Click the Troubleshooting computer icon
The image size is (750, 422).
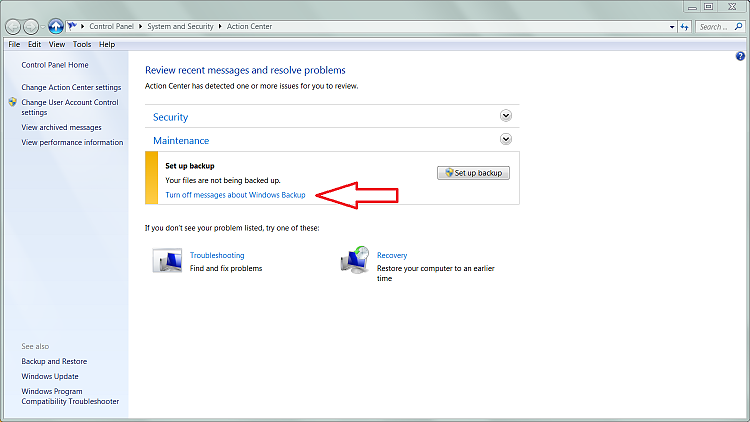[x=167, y=260]
